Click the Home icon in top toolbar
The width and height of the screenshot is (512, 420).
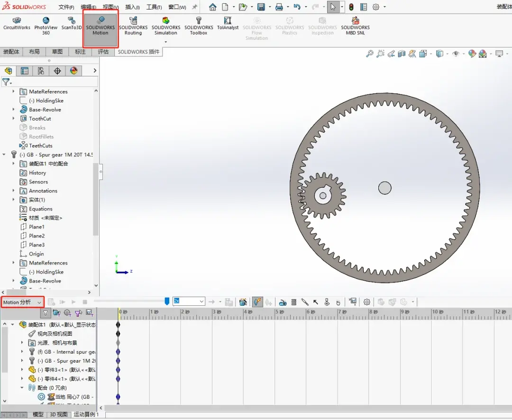point(212,7)
